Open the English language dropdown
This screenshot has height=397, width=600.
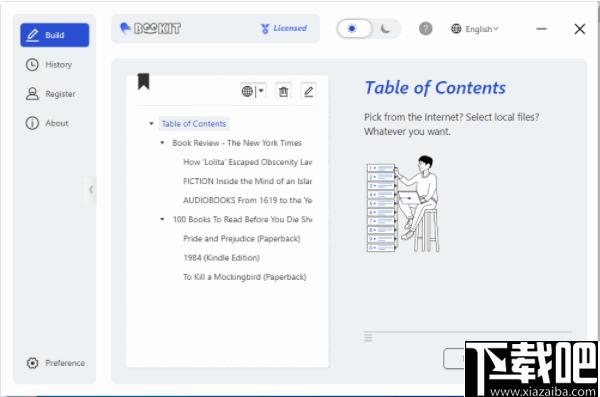(475, 29)
